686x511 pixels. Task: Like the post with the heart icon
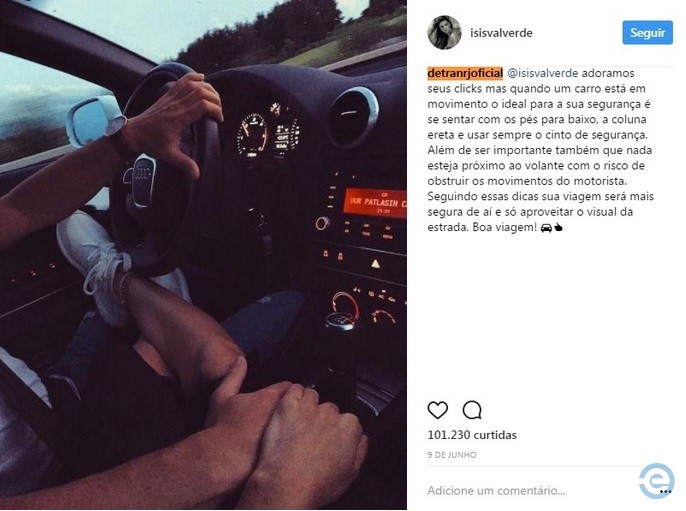pyautogui.click(x=438, y=410)
